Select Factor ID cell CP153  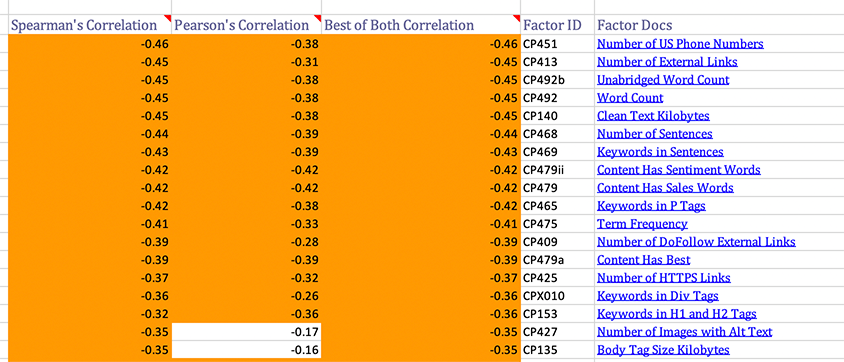(x=557, y=314)
